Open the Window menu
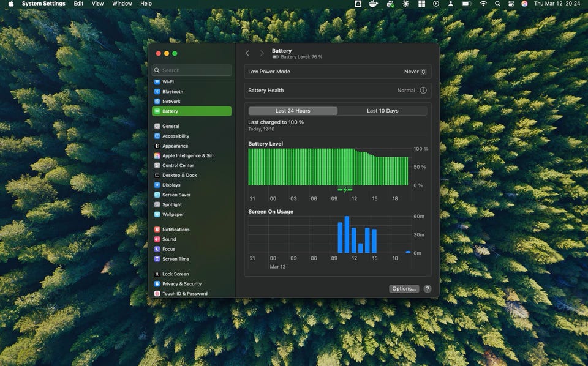 pyautogui.click(x=122, y=4)
